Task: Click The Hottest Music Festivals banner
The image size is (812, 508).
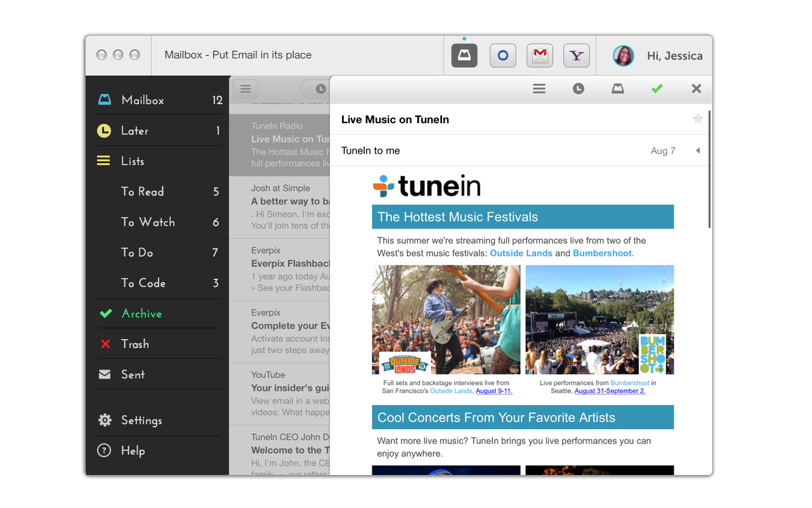Action: [x=523, y=217]
